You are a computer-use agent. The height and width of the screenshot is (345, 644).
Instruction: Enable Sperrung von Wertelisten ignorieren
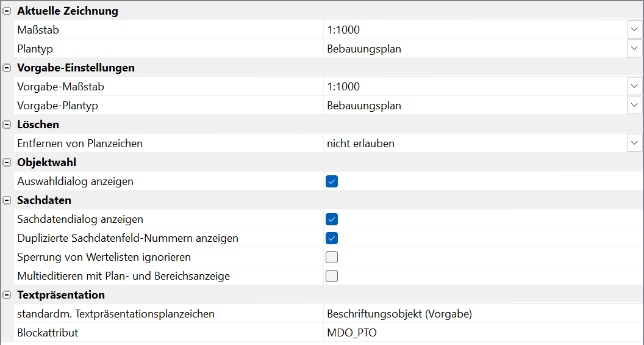(332, 257)
